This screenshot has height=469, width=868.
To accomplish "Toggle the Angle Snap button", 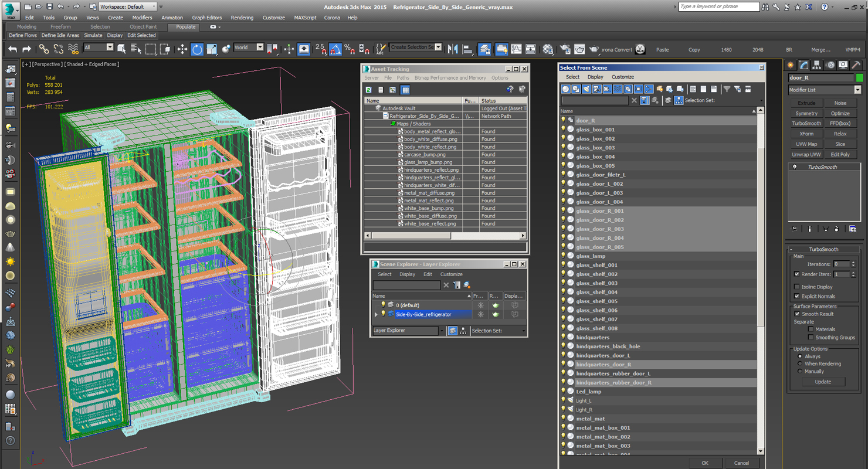I will [x=335, y=49].
